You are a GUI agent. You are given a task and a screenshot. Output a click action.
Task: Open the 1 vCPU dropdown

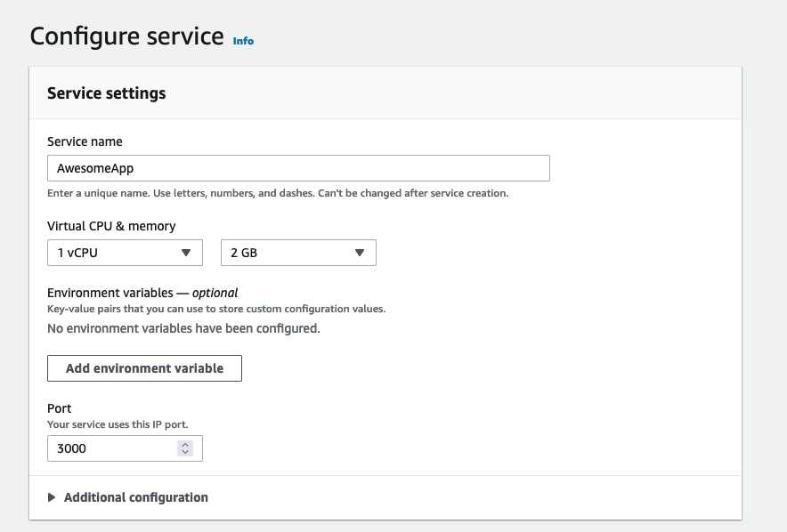124,253
